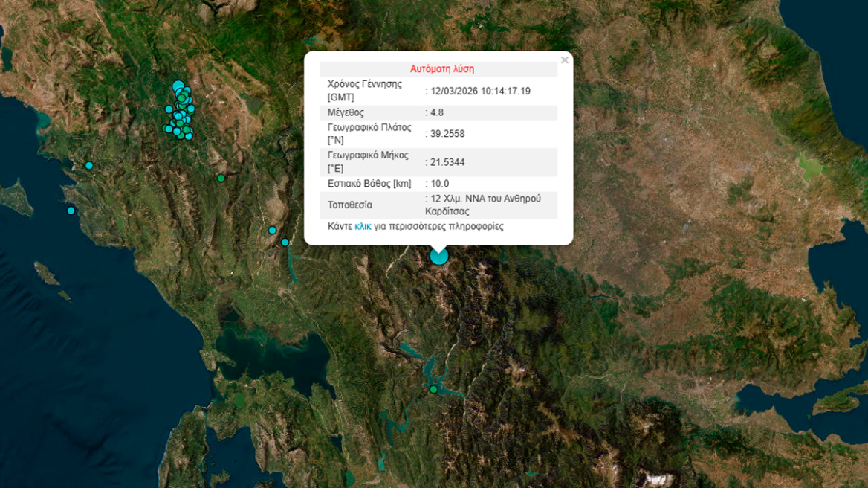The image size is (868, 488).
Task: Click the 'Τοποθεσία' label in the popup
Action: click(x=350, y=205)
